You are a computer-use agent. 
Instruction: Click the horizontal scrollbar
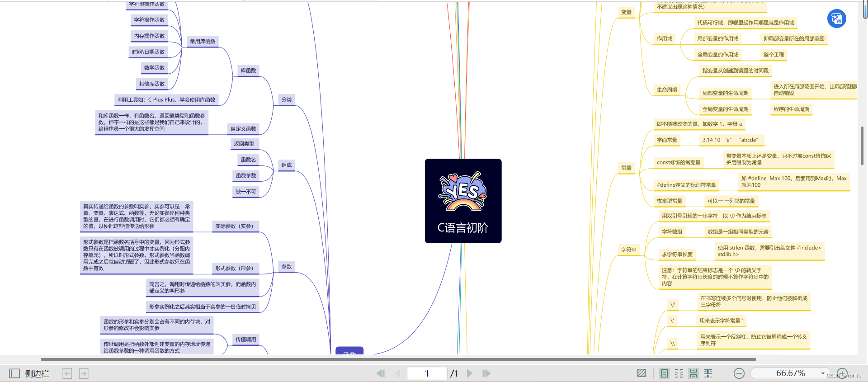[398, 359]
